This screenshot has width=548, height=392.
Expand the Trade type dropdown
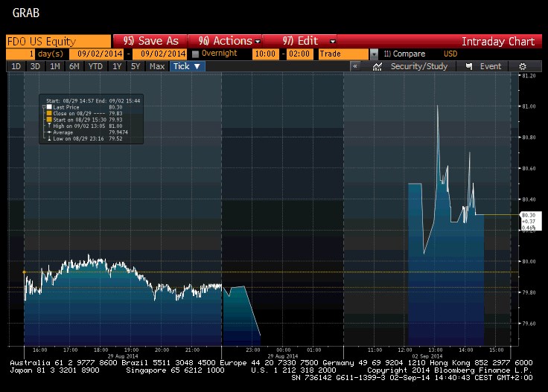374,54
